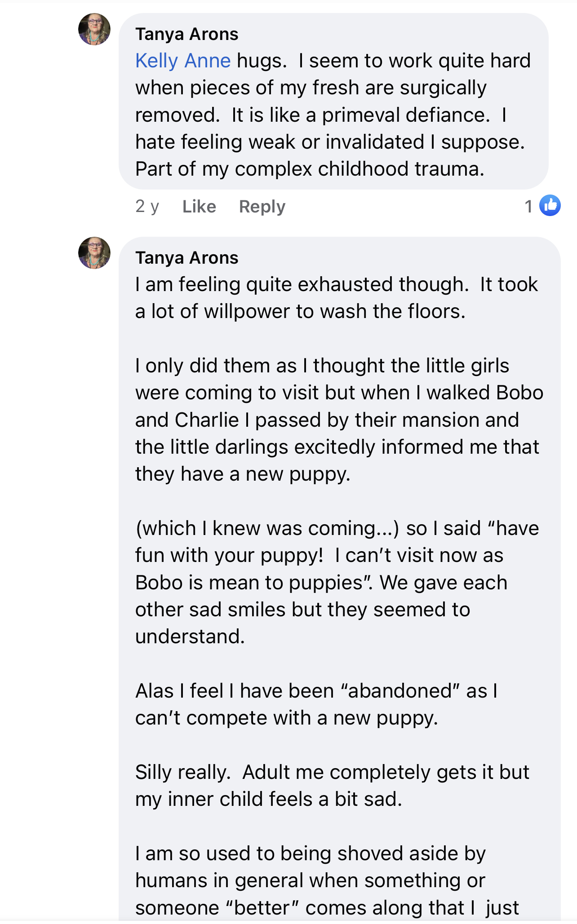The height and width of the screenshot is (924, 577).
Task: Open the tagged Kelly Anne profile link
Action: [x=183, y=61]
